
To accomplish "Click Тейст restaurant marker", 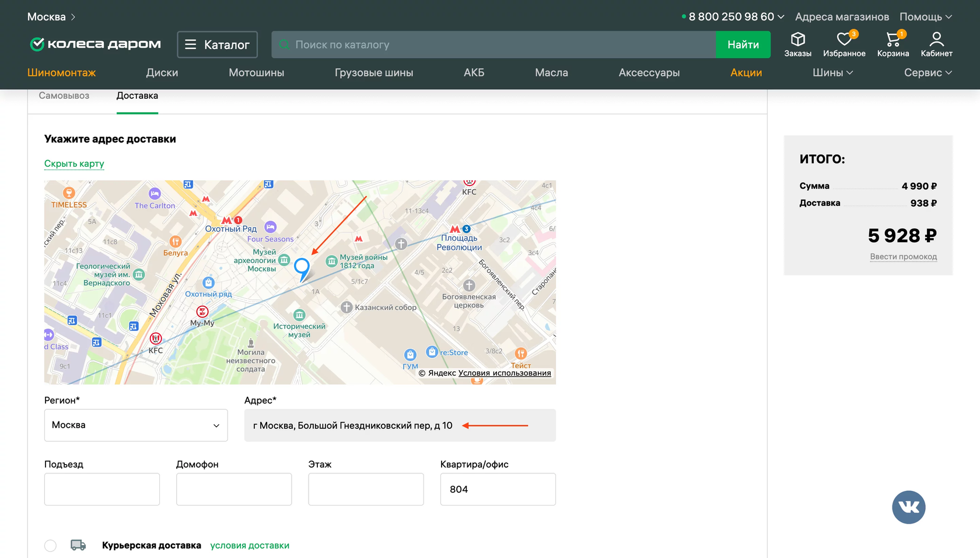I will pos(521,353).
